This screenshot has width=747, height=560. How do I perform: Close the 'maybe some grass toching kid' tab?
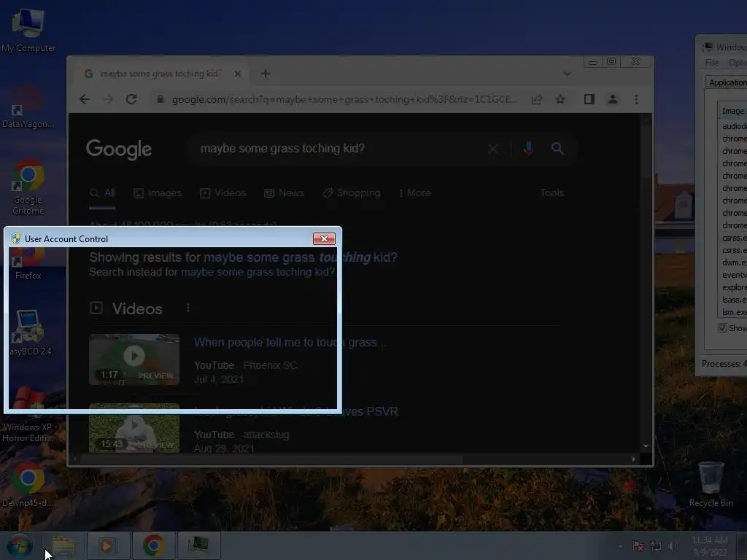(238, 74)
